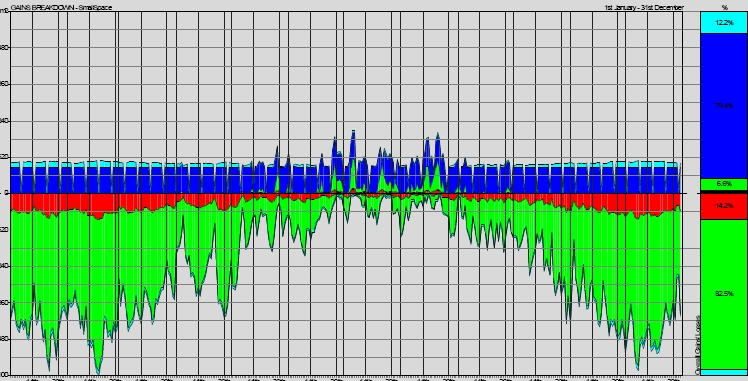
Task: Select the red 14.2% losses segment
Action: point(723,206)
